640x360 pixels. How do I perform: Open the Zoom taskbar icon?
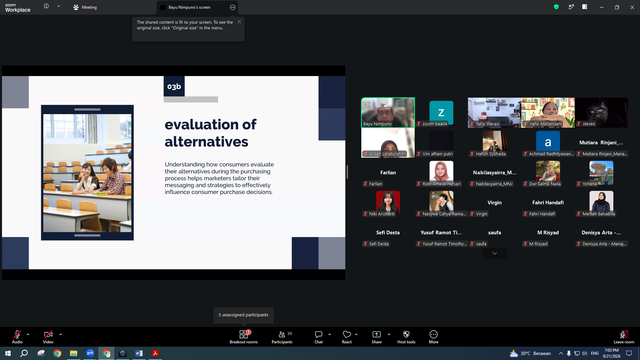tap(90, 353)
